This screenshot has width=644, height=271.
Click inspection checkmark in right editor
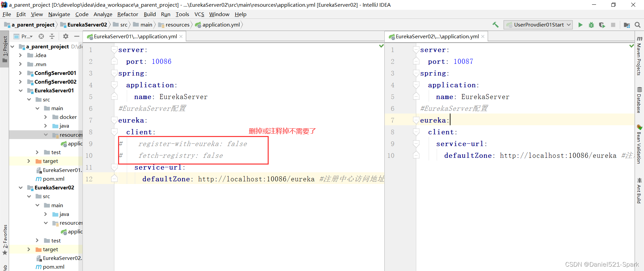point(632,46)
